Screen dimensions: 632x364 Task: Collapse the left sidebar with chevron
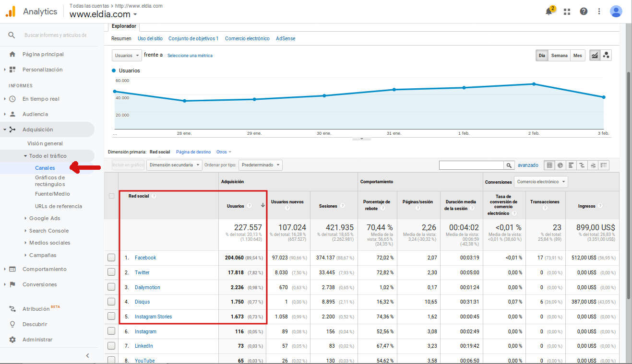tap(87, 355)
